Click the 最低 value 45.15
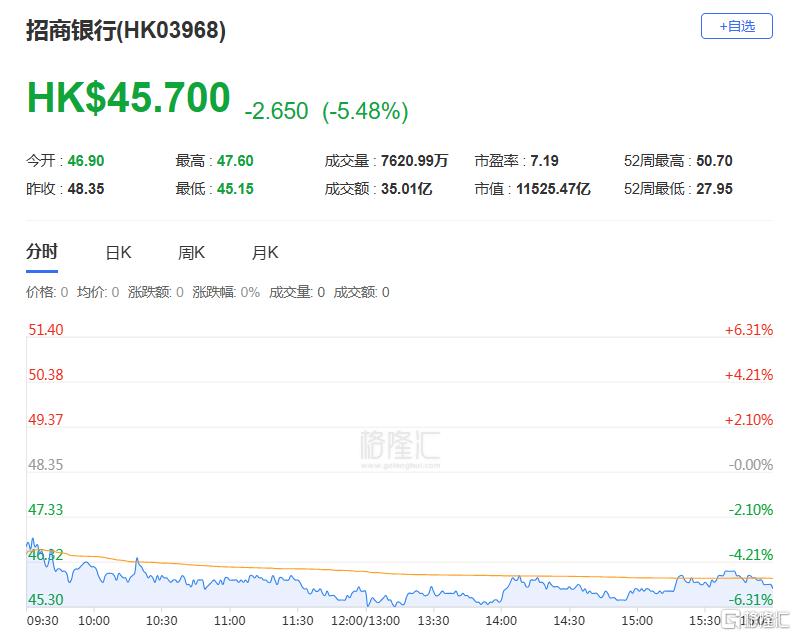The height and width of the screenshot is (636, 796). click(235, 189)
